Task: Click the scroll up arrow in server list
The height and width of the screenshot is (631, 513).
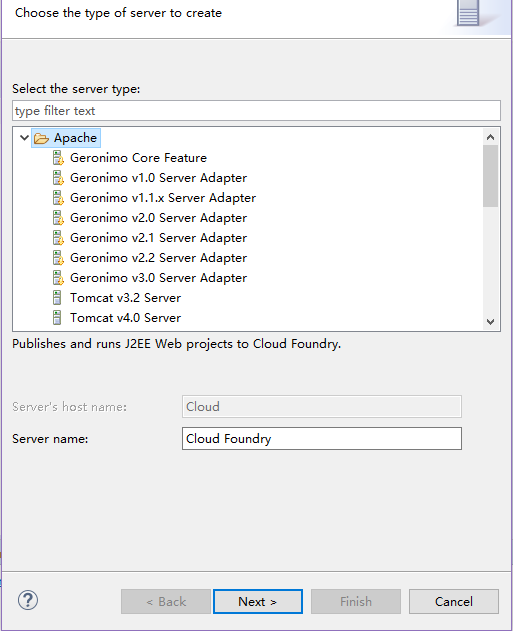Action: (x=490, y=137)
